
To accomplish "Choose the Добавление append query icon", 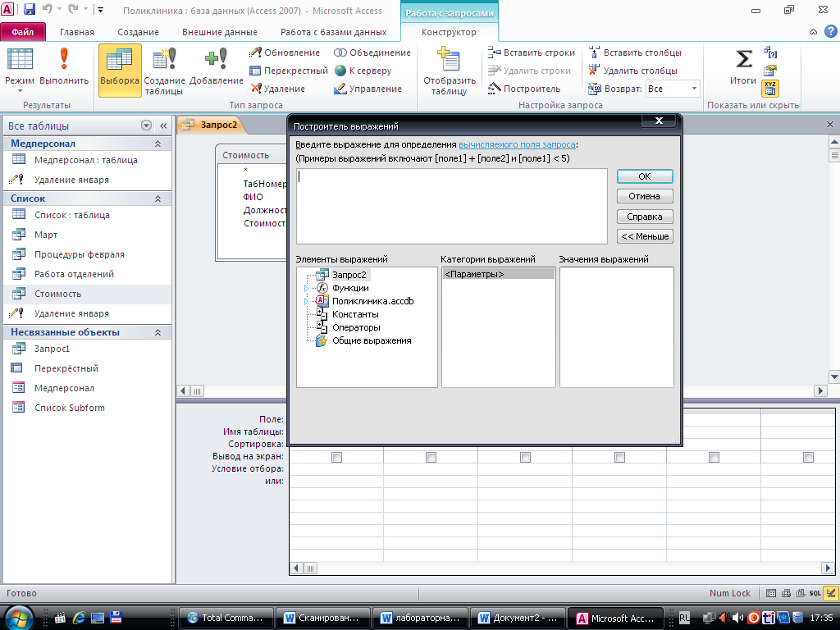I will click(x=216, y=59).
